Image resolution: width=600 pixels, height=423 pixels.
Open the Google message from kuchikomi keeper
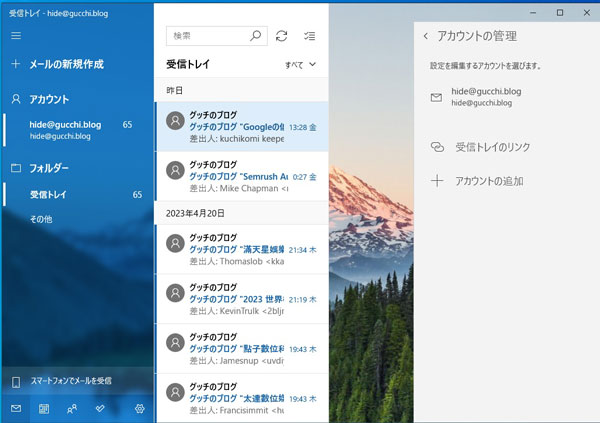coord(242,127)
